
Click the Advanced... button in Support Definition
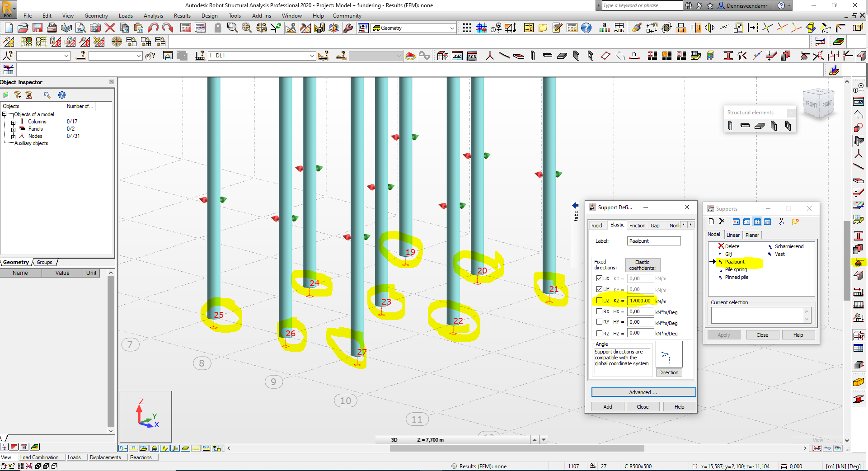coord(643,392)
